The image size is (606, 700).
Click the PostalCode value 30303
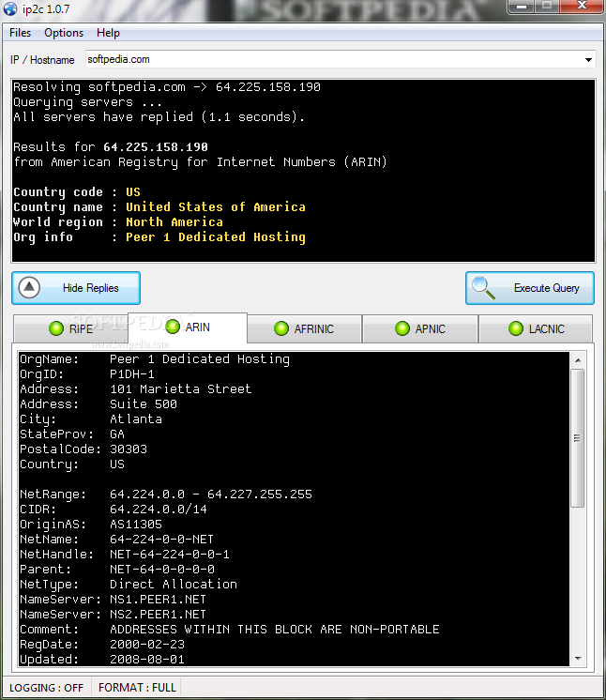pos(129,449)
